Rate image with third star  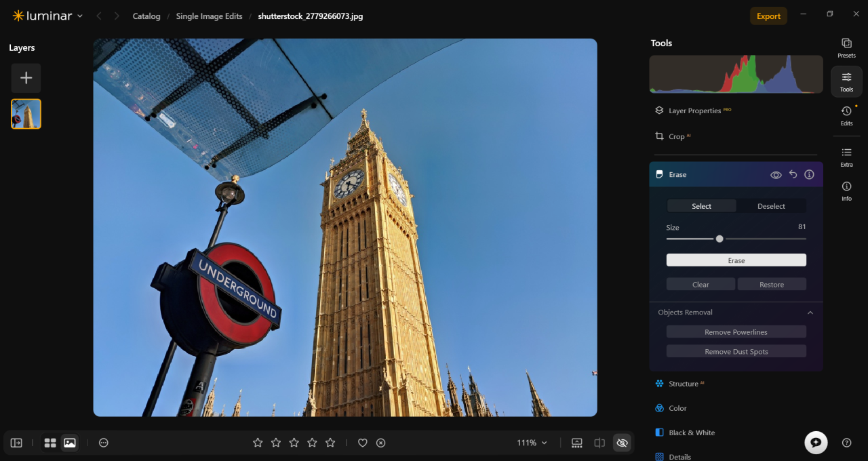point(294,443)
